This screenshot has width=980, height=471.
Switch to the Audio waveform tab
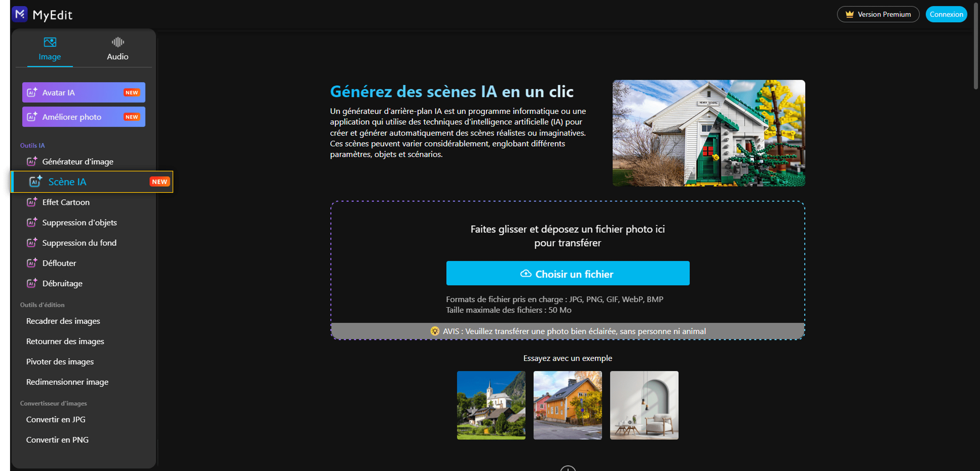point(117,42)
